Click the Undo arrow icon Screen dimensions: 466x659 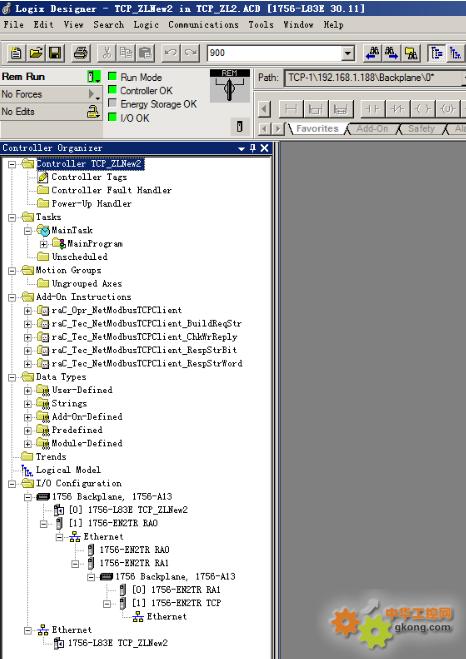tap(170, 53)
